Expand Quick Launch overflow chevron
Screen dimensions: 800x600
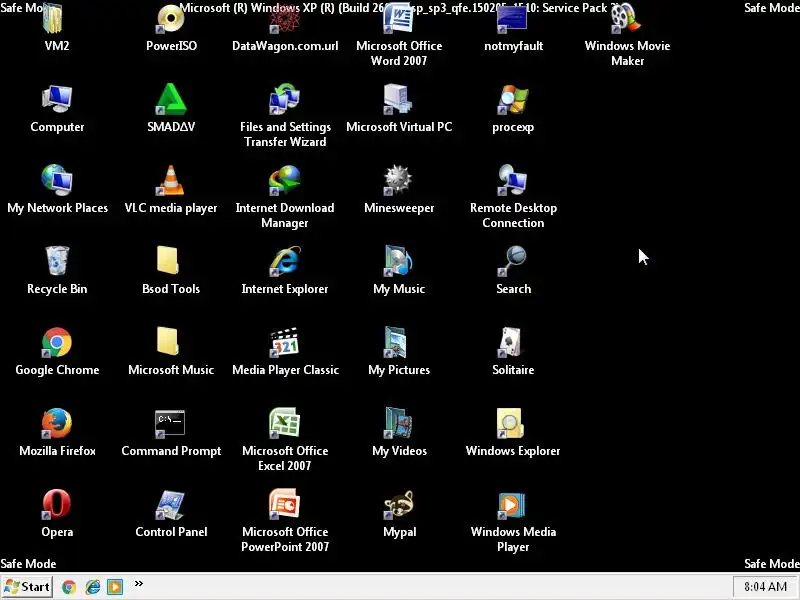[x=138, y=583]
